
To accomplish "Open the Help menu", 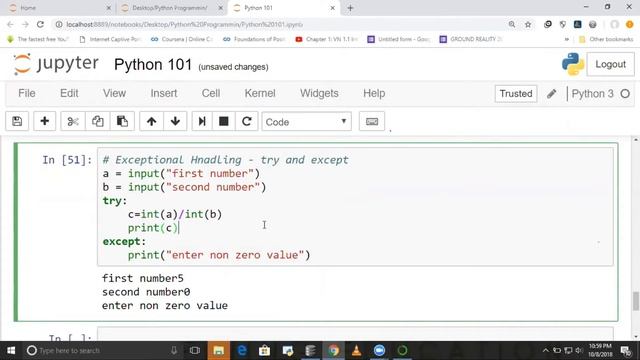I will (374, 93).
